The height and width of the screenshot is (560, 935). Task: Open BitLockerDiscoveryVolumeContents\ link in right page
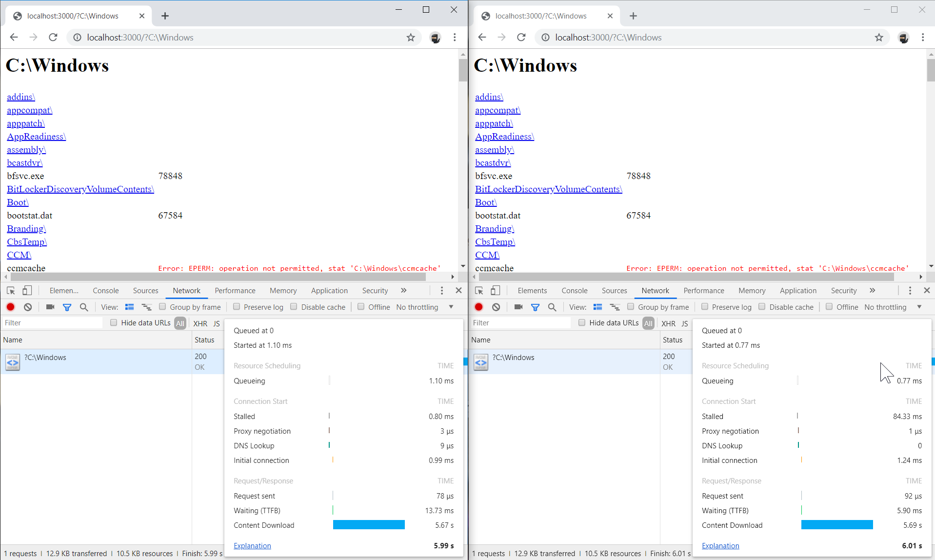coord(549,189)
